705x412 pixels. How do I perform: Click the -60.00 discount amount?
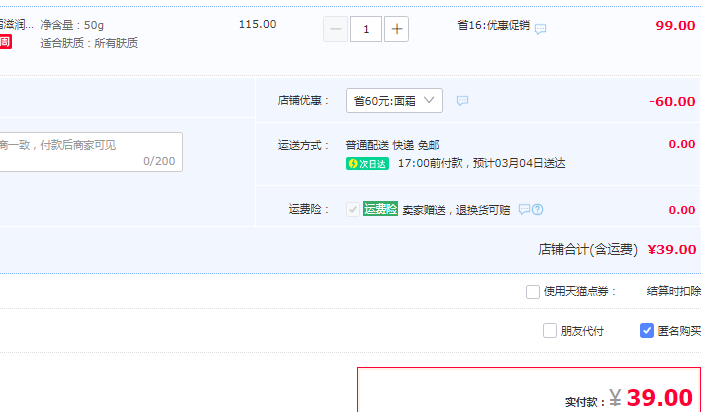[672, 102]
